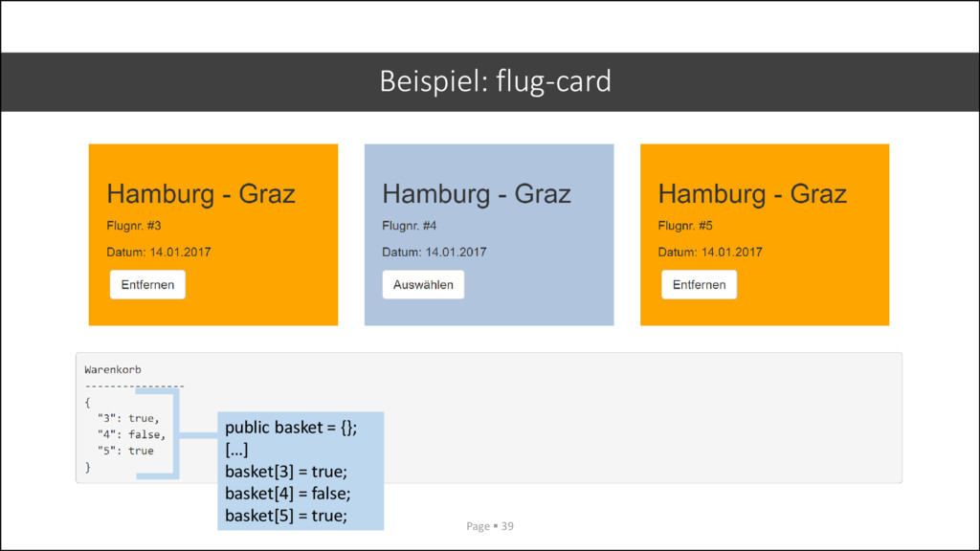This screenshot has width=980, height=551.
Task: Click the "3": true JSON line
Action: click(x=129, y=418)
